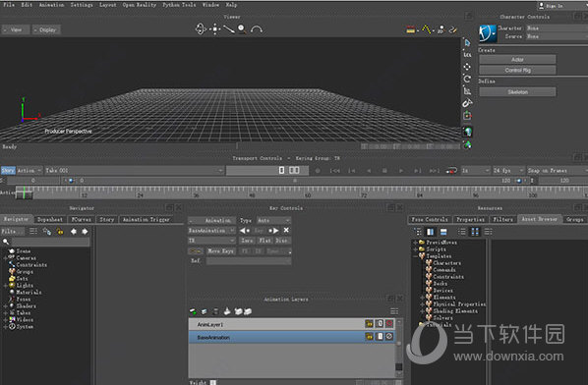Click the Navigator list view icon
Viewport: 588px width, 385px height.
(x=33, y=232)
